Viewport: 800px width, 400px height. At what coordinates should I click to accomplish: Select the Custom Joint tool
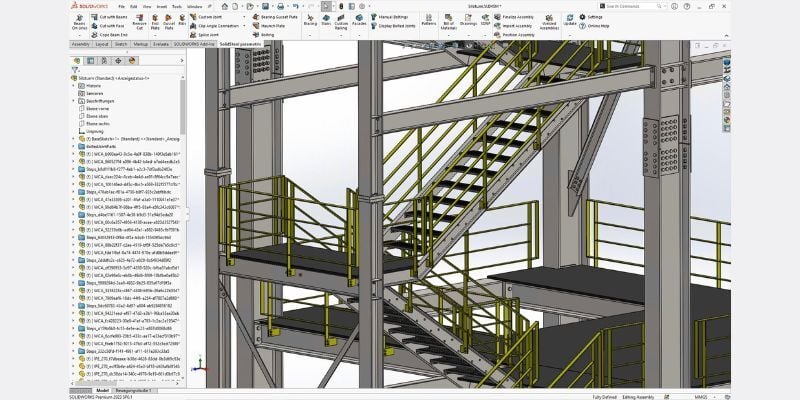click(x=205, y=17)
